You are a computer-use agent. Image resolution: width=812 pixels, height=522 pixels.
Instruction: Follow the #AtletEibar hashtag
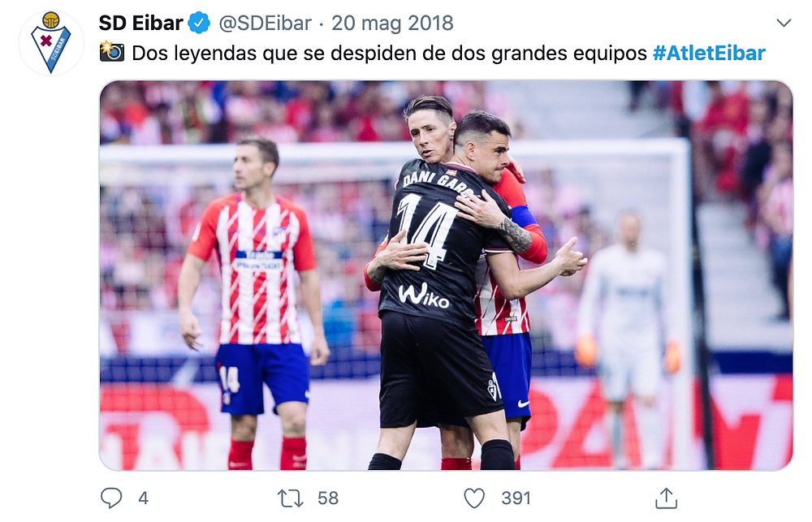coord(709,53)
